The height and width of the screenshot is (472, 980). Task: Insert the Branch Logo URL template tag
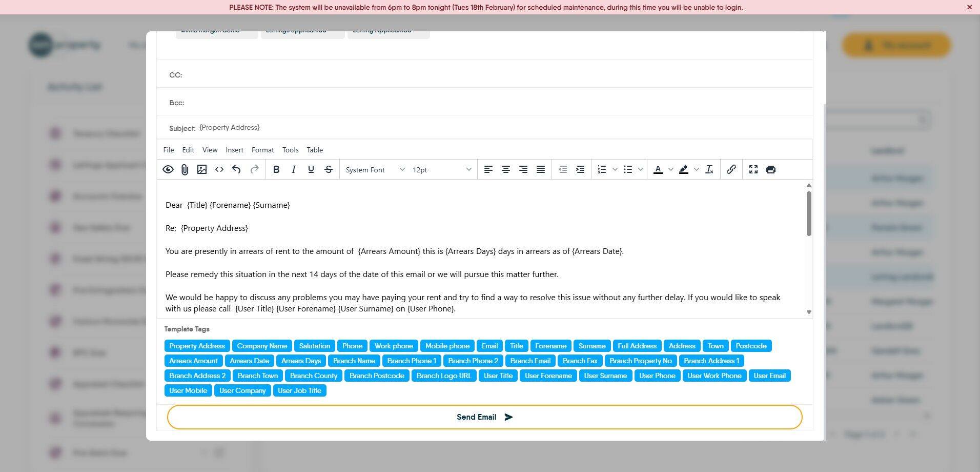[x=444, y=376]
